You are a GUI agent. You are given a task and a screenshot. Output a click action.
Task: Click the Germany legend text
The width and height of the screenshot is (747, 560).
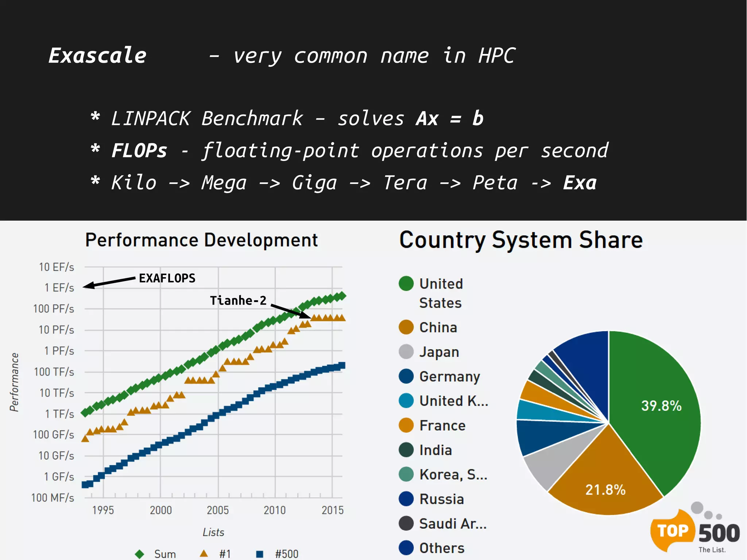(x=450, y=376)
